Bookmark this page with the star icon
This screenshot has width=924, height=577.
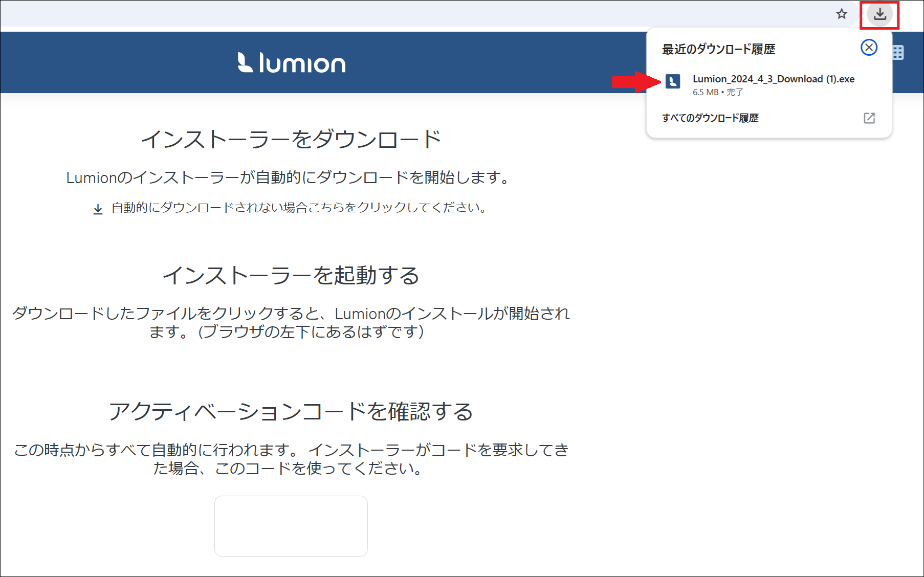click(x=842, y=14)
